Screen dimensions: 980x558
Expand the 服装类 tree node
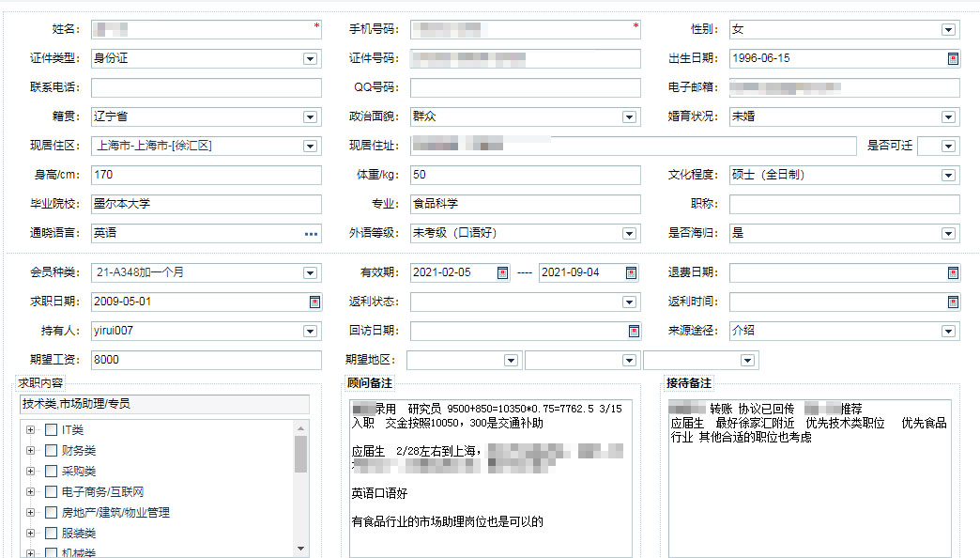[30, 533]
